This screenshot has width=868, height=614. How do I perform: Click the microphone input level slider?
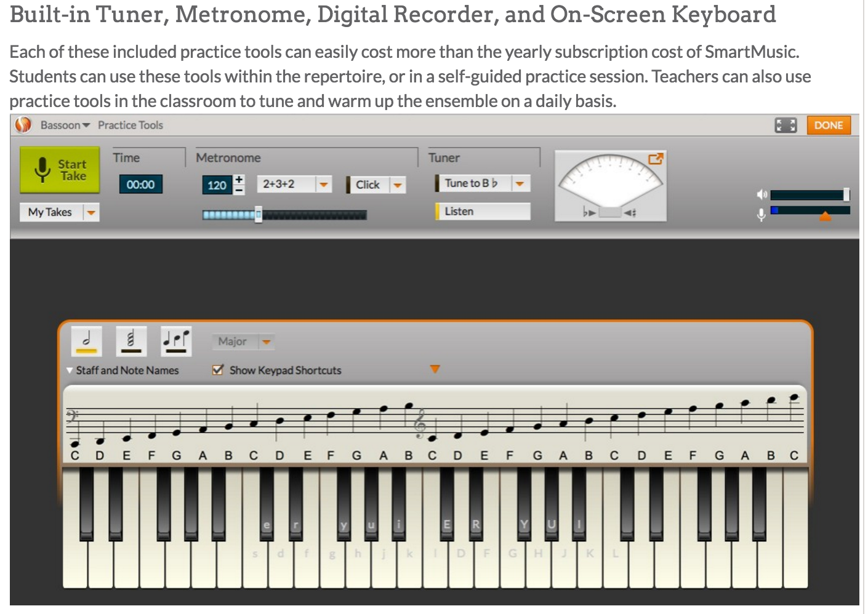pos(810,211)
